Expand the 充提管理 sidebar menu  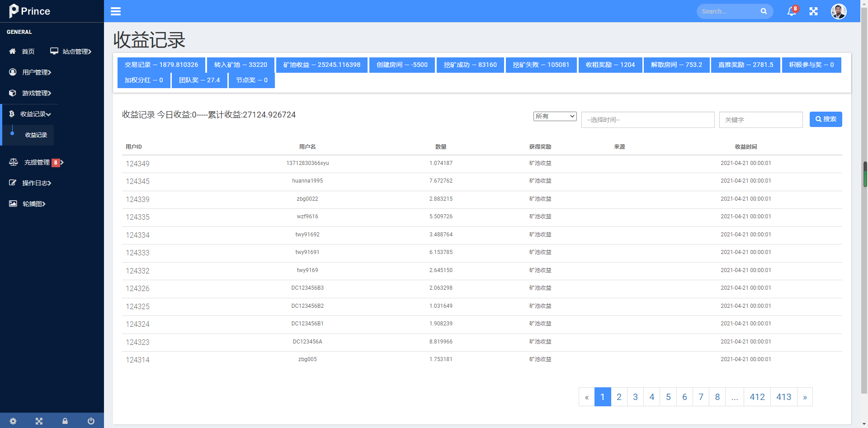(x=37, y=162)
